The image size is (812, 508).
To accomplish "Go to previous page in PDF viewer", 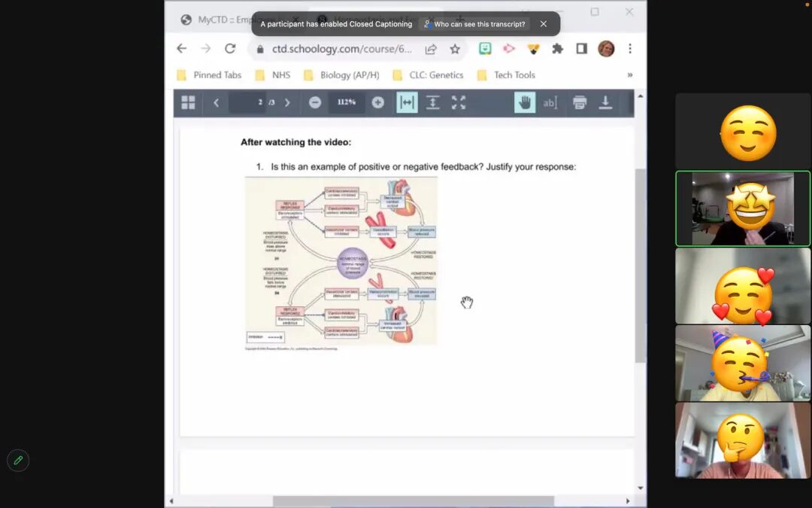I will (x=216, y=102).
